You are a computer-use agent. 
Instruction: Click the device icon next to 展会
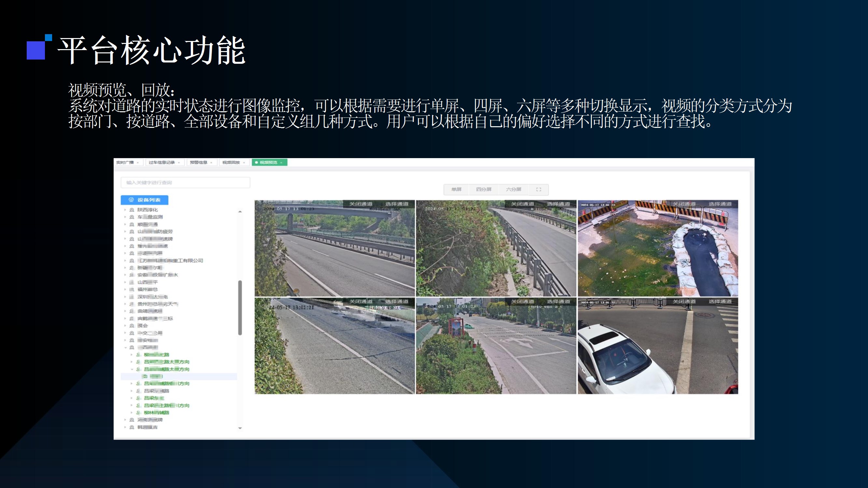pyautogui.click(x=132, y=326)
